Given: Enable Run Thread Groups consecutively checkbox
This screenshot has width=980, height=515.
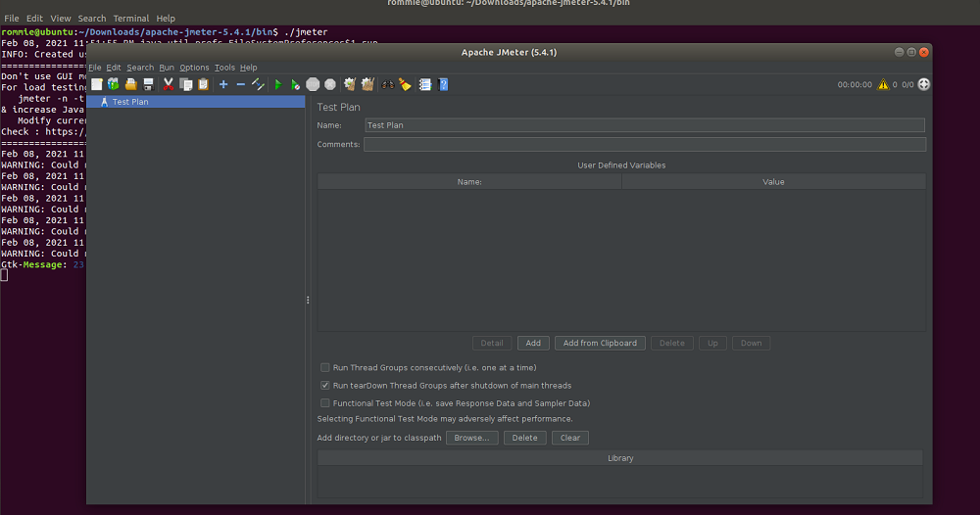Looking at the screenshot, I should [x=325, y=368].
